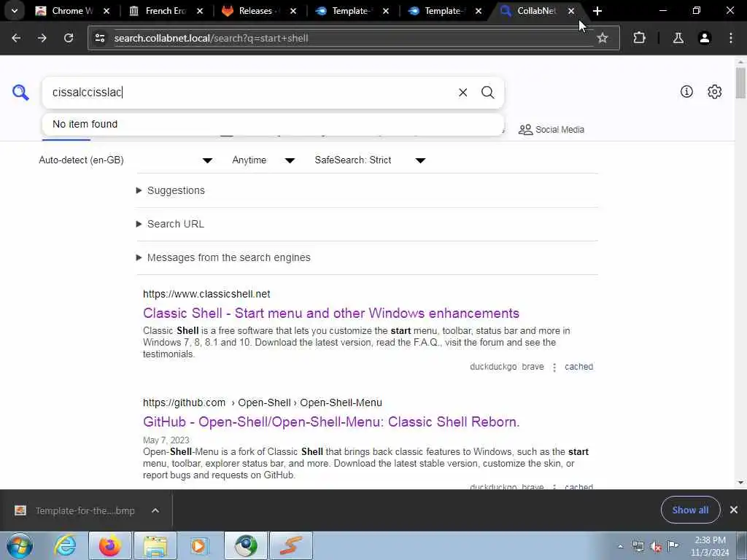Click the 'No item found' autocomplete entry
747x560 pixels.
[273, 124]
